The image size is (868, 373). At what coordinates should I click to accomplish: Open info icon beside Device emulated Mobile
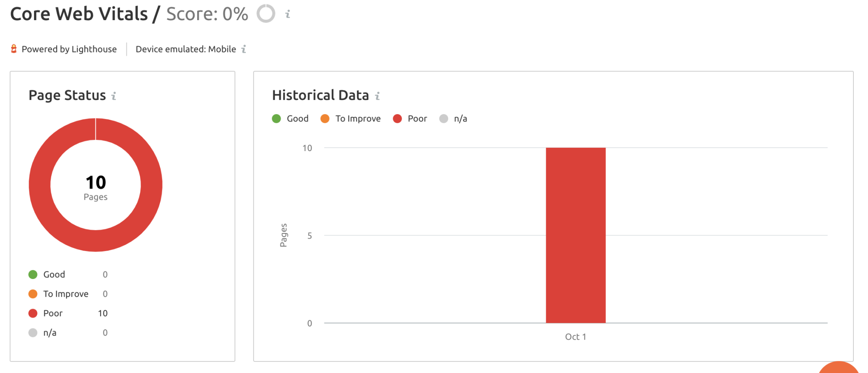244,49
